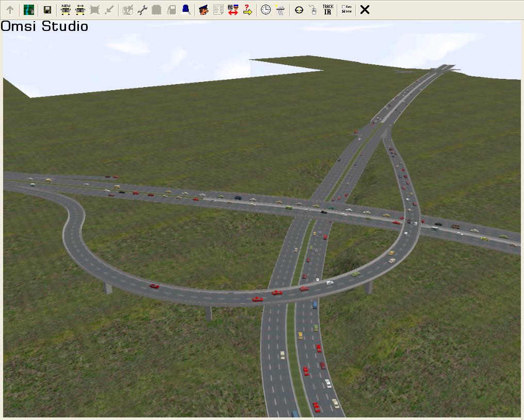Switch control with the PC/driver swap icon
Screen dimensions: 524x420
click(x=233, y=10)
